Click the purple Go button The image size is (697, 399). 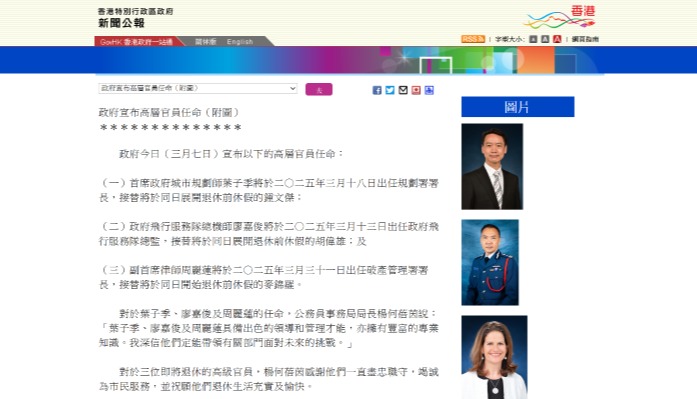pos(319,89)
